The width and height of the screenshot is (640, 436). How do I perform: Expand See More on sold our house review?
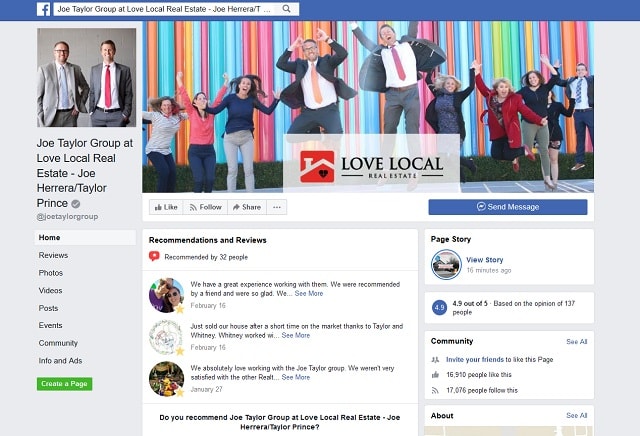(x=296, y=335)
